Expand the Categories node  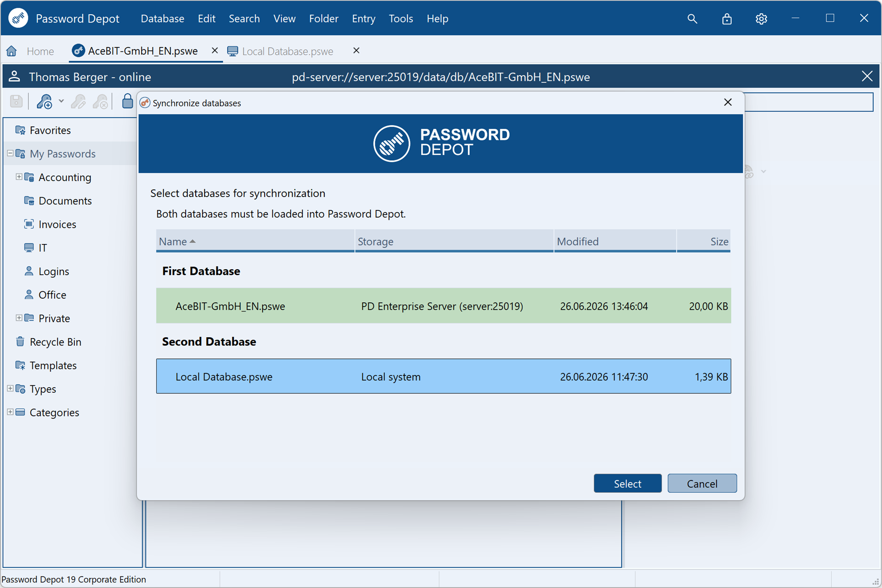pyautogui.click(x=10, y=412)
